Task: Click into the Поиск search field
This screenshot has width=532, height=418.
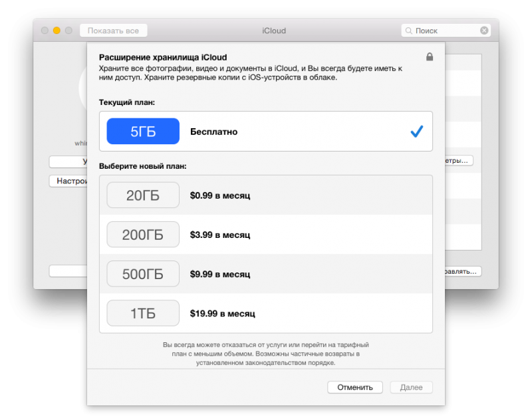Action: (446, 31)
